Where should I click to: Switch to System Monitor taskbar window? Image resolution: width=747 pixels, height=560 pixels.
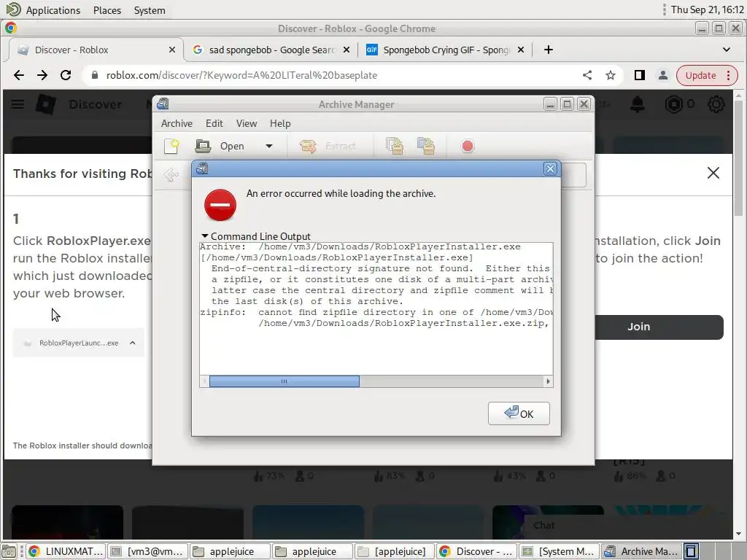coord(558,551)
